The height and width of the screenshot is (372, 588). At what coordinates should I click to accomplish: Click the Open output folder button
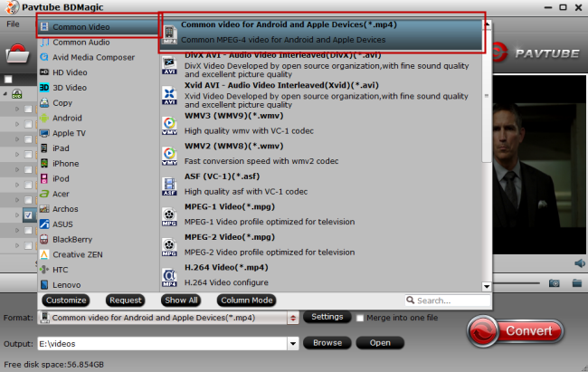point(380,343)
